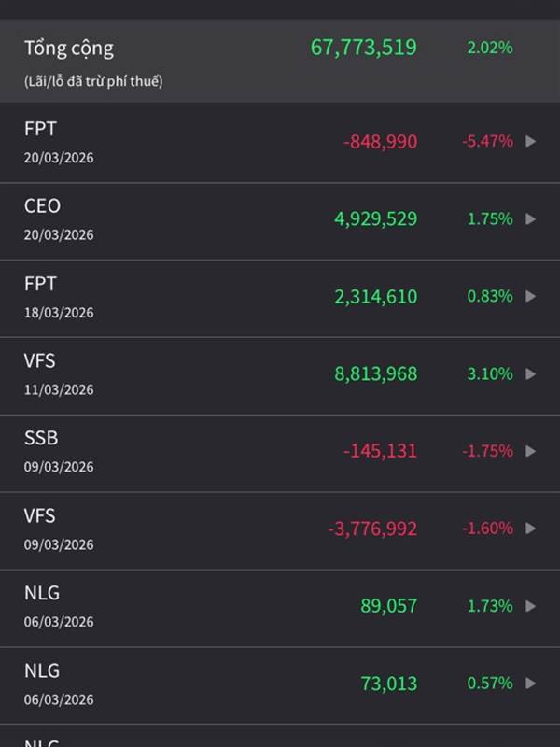Click VFS loss amount -3,776,992
Image resolution: width=560 pixels, height=747 pixels.
click(372, 529)
